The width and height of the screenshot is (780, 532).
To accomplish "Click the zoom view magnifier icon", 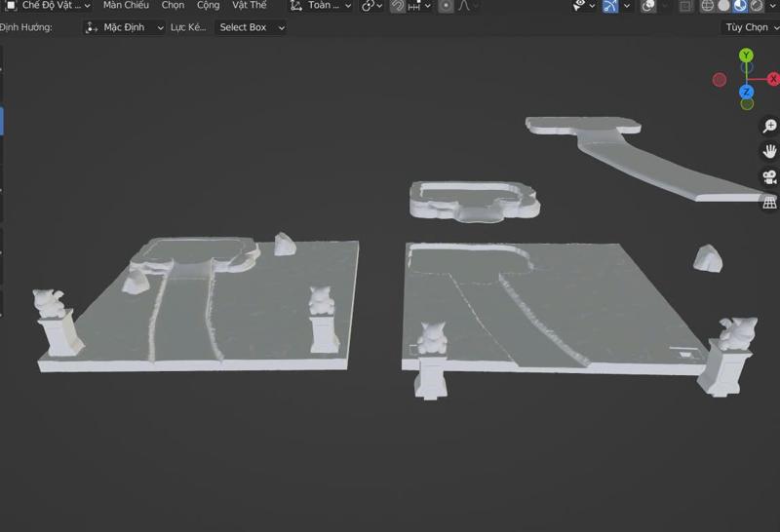I will [769, 127].
